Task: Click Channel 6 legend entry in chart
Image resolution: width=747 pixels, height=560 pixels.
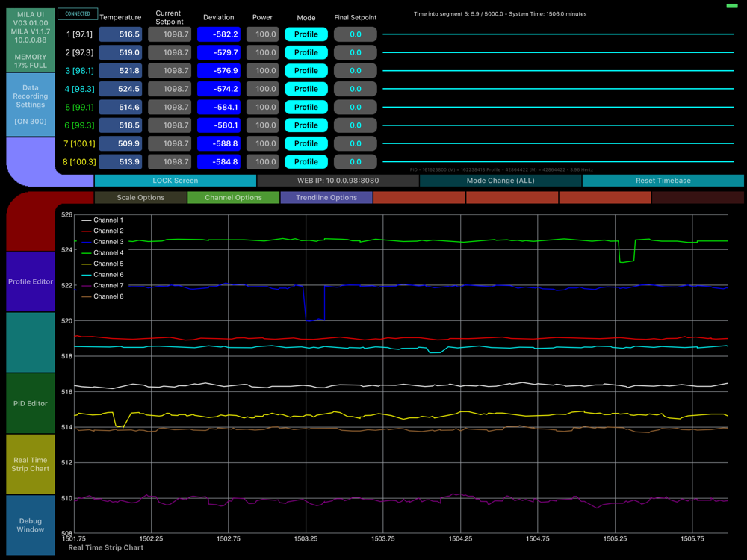Action: point(102,275)
